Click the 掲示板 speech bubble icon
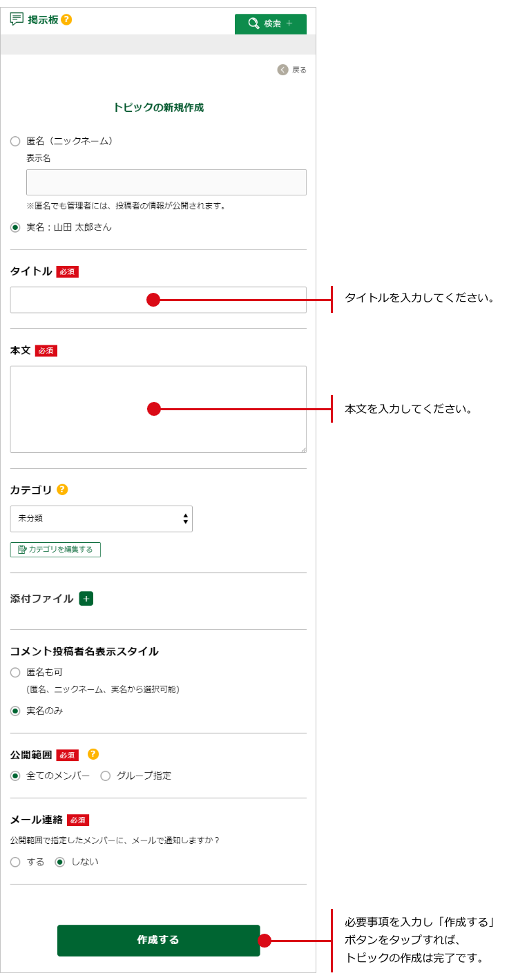The image size is (518, 980). pyautogui.click(x=17, y=19)
